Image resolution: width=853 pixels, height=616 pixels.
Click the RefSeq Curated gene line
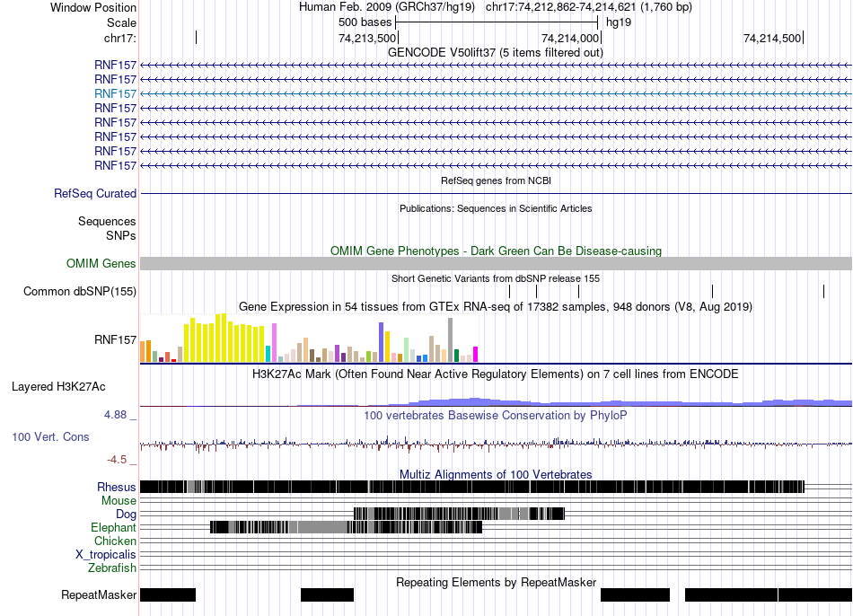tap(497, 193)
